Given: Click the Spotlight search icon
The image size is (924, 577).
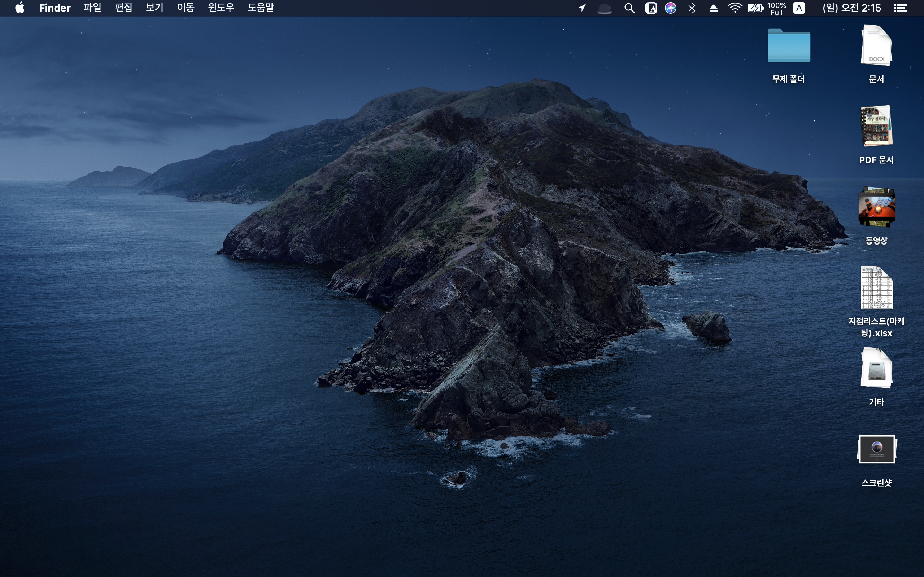Looking at the screenshot, I should [x=629, y=8].
